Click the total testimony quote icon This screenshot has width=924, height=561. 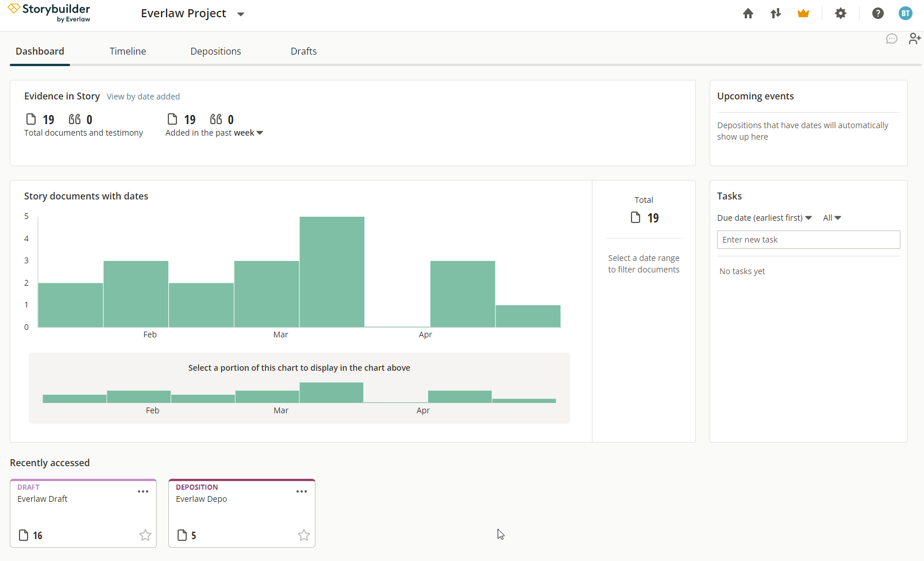(x=75, y=119)
